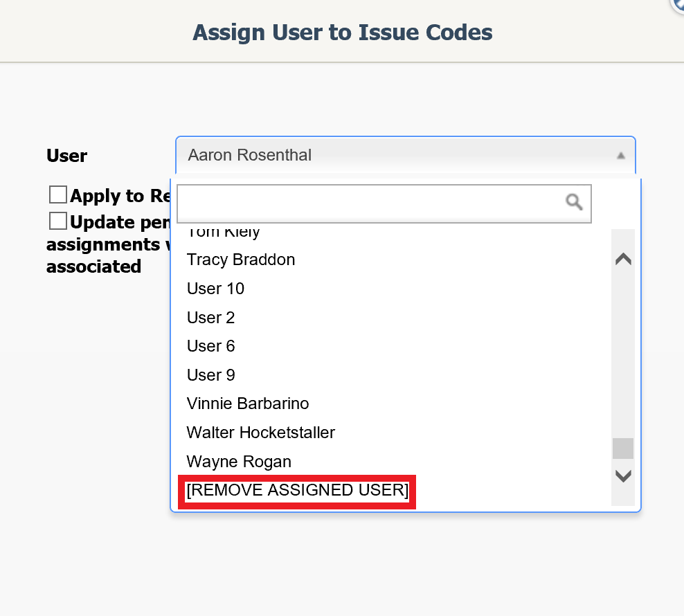Viewport: 684px width, 616px height.
Task: Click the search magnifier icon
Action: [573, 202]
